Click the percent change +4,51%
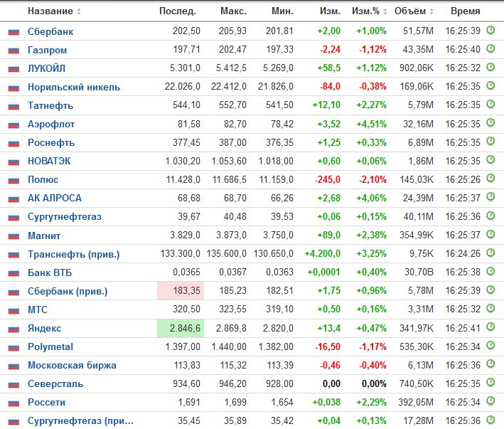Image resolution: width=504 pixels, height=429 pixels. pyautogui.click(x=371, y=124)
